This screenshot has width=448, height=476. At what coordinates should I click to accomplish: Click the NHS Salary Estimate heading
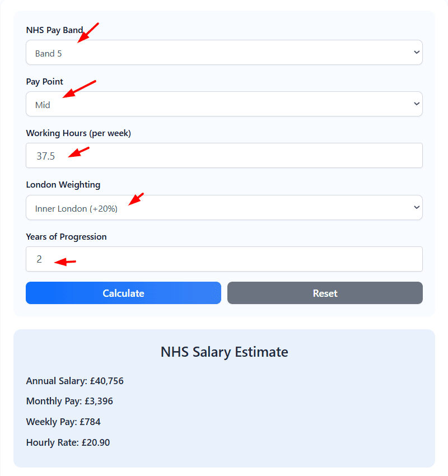click(x=224, y=352)
